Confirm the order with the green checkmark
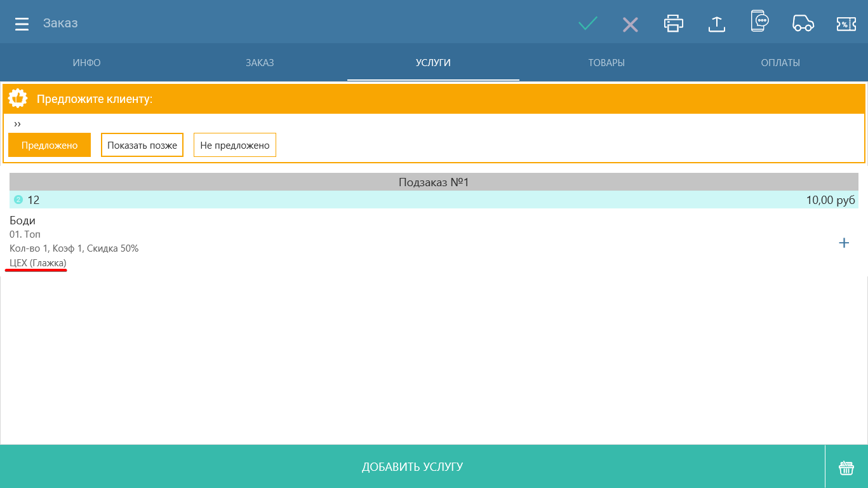The width and height of the screenshot is (868, 488). point(588,24)
